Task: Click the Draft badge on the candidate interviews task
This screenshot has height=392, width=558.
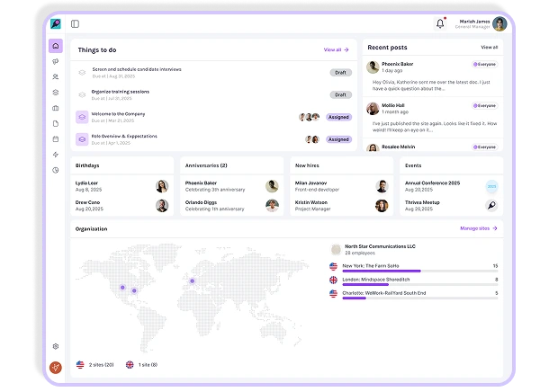Action: coord(340,72)
